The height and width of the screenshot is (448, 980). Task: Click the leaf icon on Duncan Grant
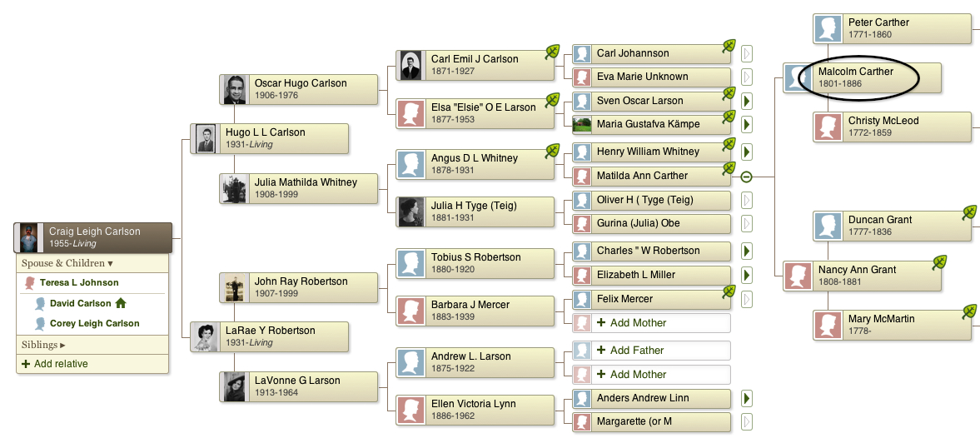click(x=969, y=212)
